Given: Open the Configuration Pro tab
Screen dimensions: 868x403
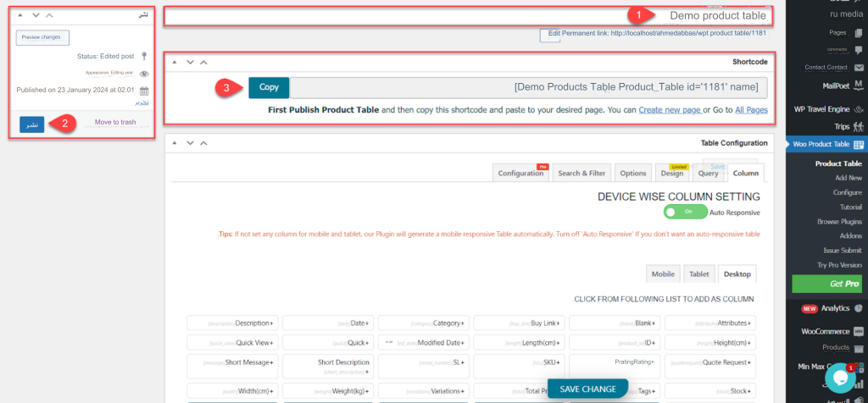Looking at the screenshot, I should pos(520,173).
